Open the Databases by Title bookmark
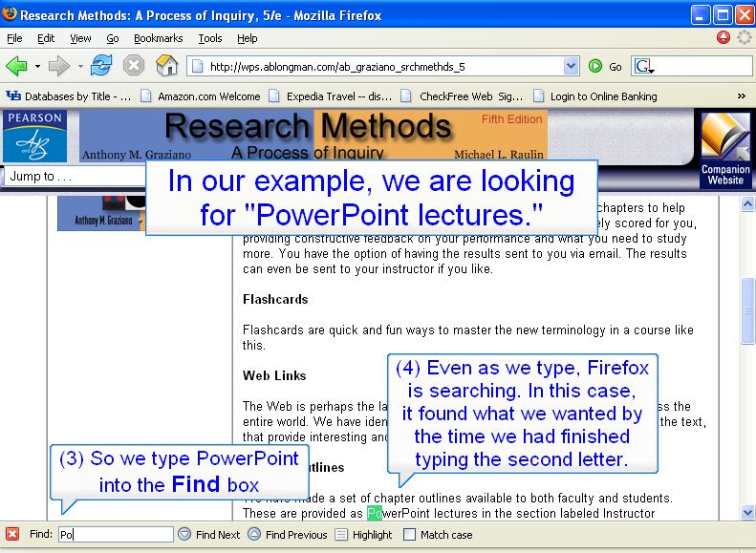This screenshot has width=756, height=553. pyautogui.click(x=68, y=96)
